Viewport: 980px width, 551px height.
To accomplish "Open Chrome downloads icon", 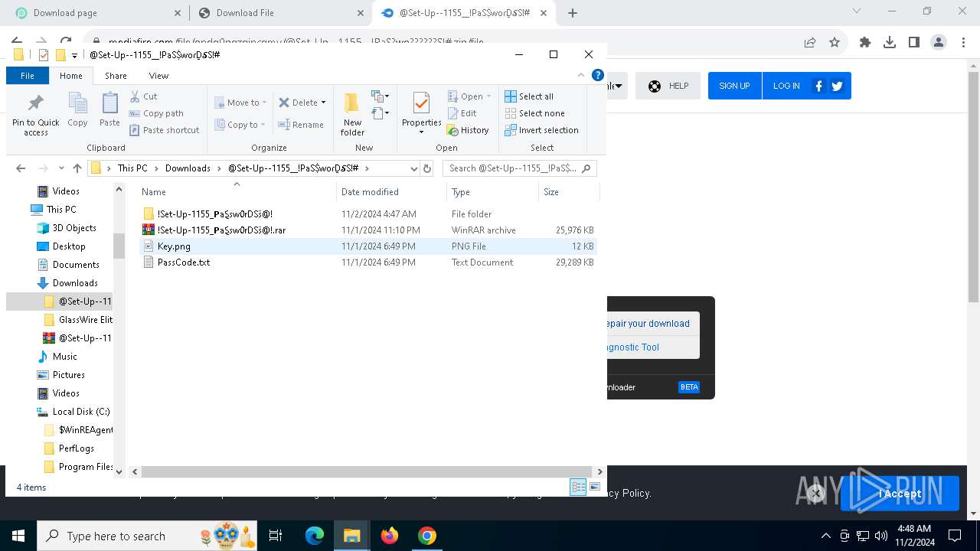I will click(x=890, y=43).
